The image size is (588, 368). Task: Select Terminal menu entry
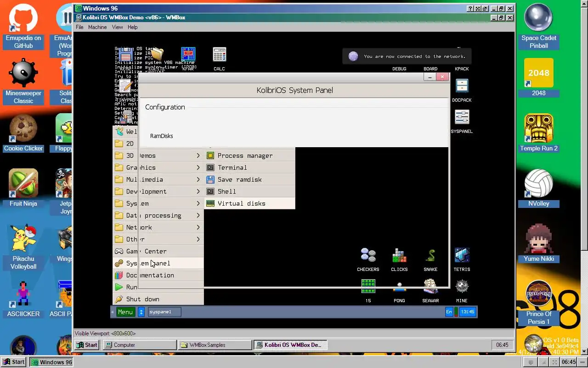pyautogui.click(x=249, y=167)
